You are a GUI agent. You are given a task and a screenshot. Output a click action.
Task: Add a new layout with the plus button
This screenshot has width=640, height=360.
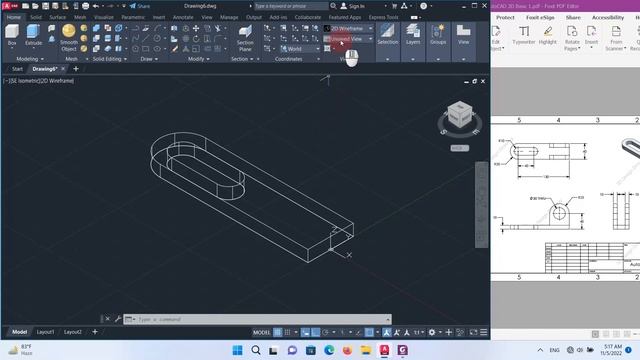click(x=95, y=332)
